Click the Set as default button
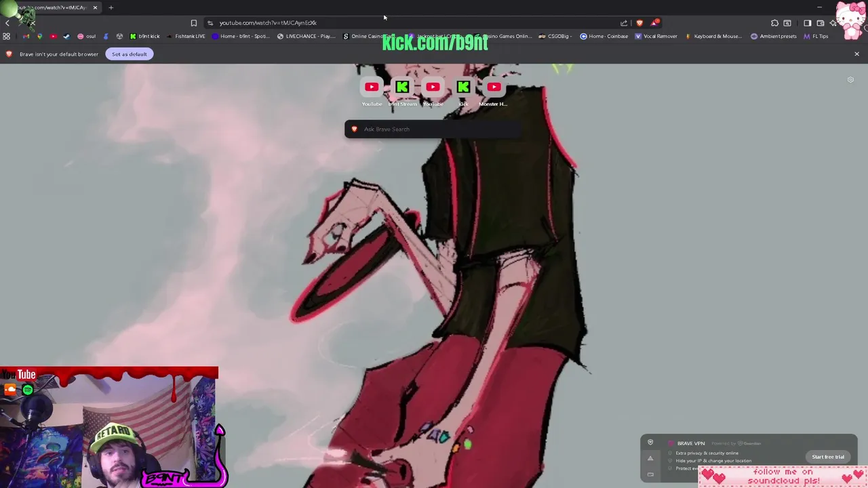The image size is (868, 488). pos(130,54)
